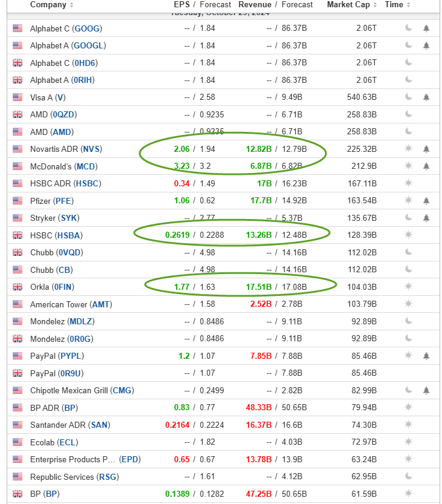Click HSBC ADR EPS value 0.34

point(182,183)
